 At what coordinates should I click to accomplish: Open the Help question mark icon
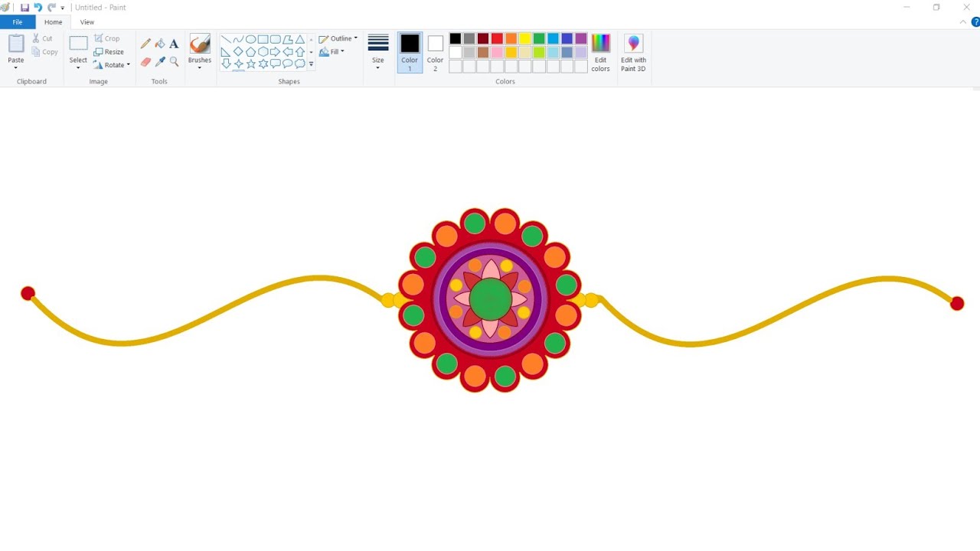point(975,22)
